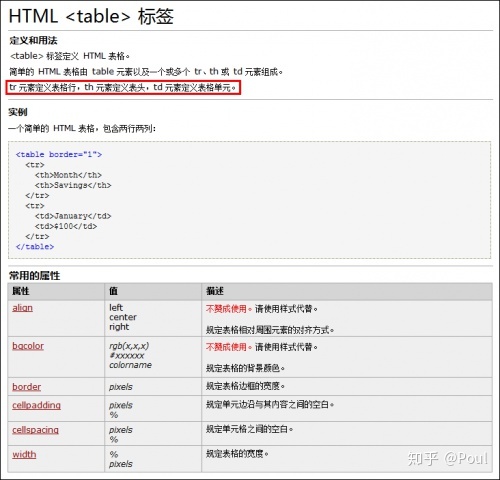This screenshot has width=500, height=480.
Task: Click the "center" value in align row
Action: click(x=123, y=317)
